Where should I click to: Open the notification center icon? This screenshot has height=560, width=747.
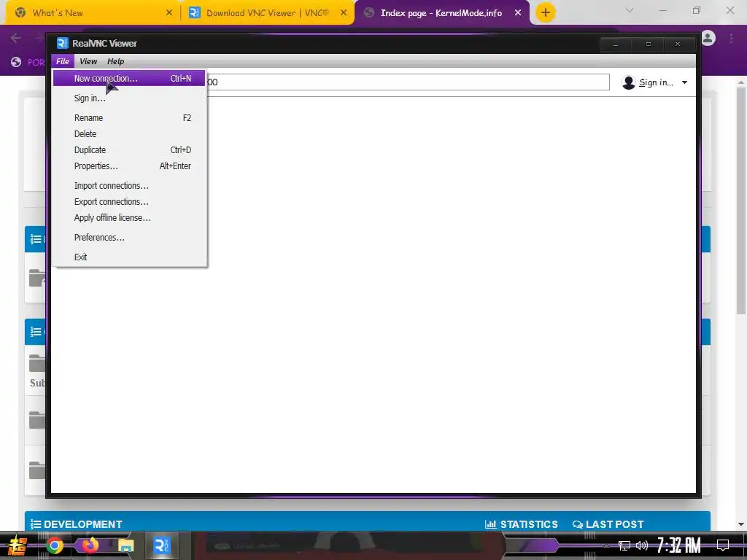click(x=723, y=545)
